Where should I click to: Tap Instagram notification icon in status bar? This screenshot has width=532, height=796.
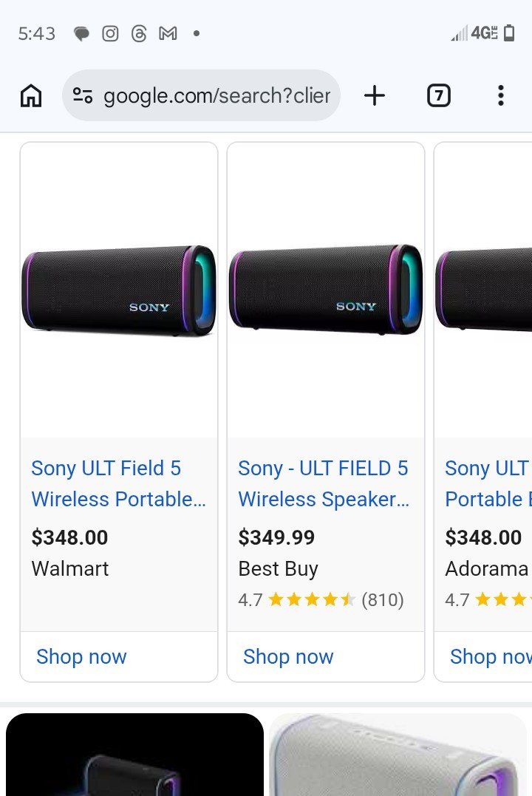(x=110, y=33)
